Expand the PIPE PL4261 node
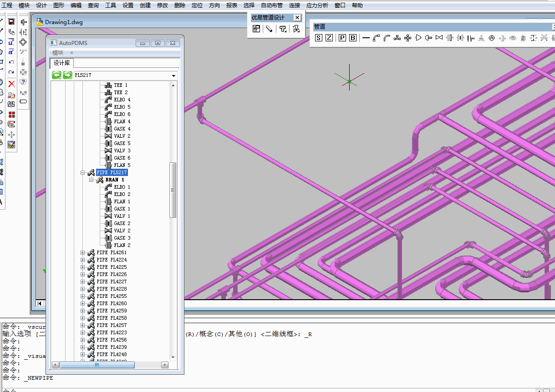Screen dimensions: 555x392 [x=83, y=253]
